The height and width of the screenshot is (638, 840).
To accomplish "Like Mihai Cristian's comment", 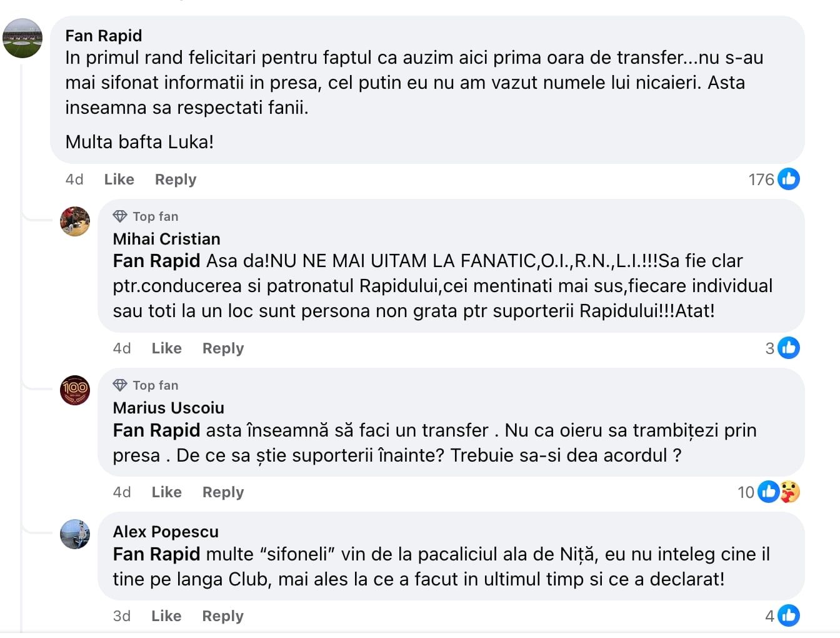I will [x=166, y=348].
